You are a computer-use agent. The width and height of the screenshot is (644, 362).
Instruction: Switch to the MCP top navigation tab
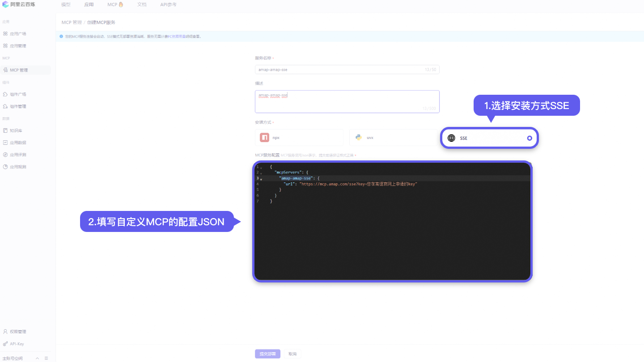click(112, 4)
